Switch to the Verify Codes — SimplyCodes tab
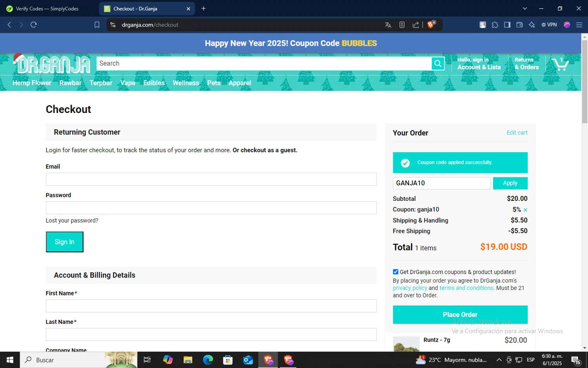Image resolution: width=588 pixels, height=368 pixels. (x=47, y=9)
